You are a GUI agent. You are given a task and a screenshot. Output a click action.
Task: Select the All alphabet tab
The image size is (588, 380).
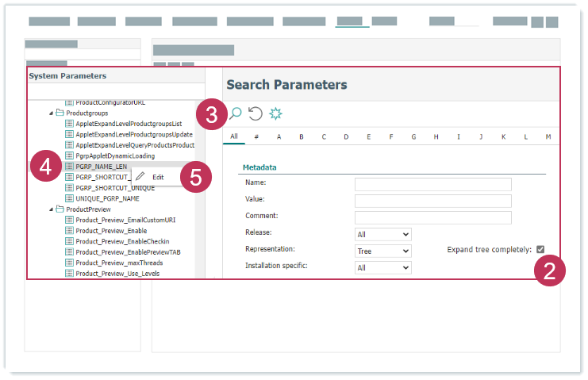(234, 137)
